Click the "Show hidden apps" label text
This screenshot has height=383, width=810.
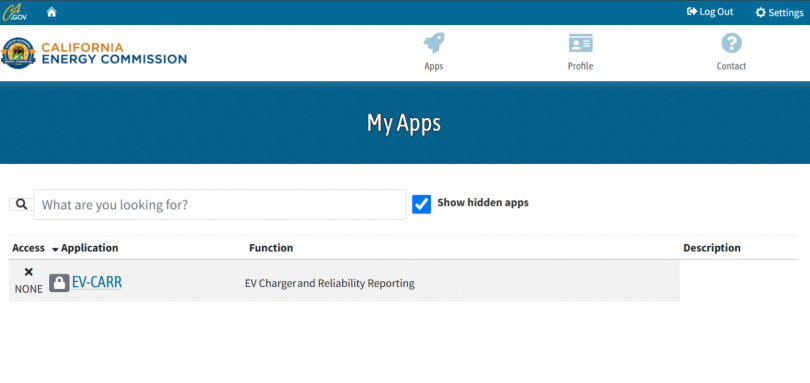[x=483, y=203]
